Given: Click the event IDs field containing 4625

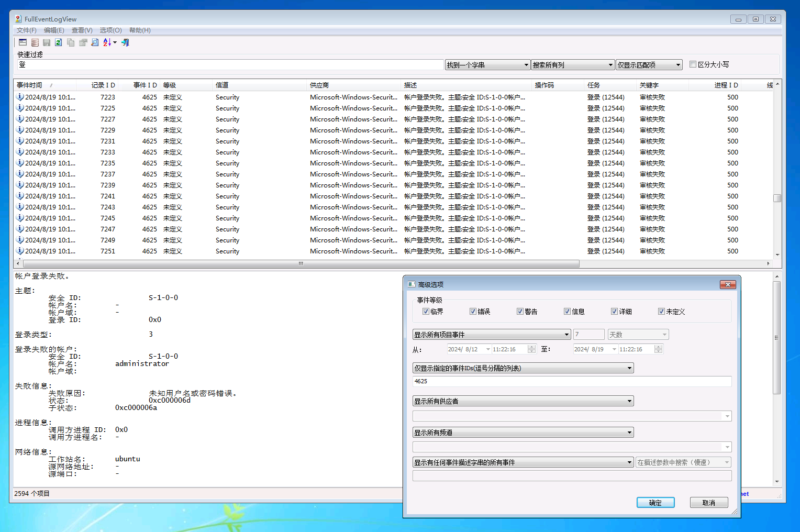Looking at the screenshot, I should (572, 381).
